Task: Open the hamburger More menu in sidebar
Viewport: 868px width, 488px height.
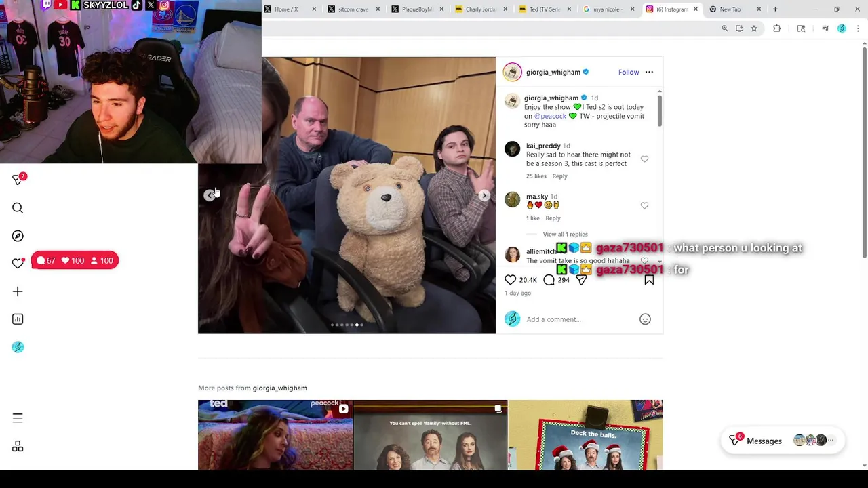Action: click(18, 418)
